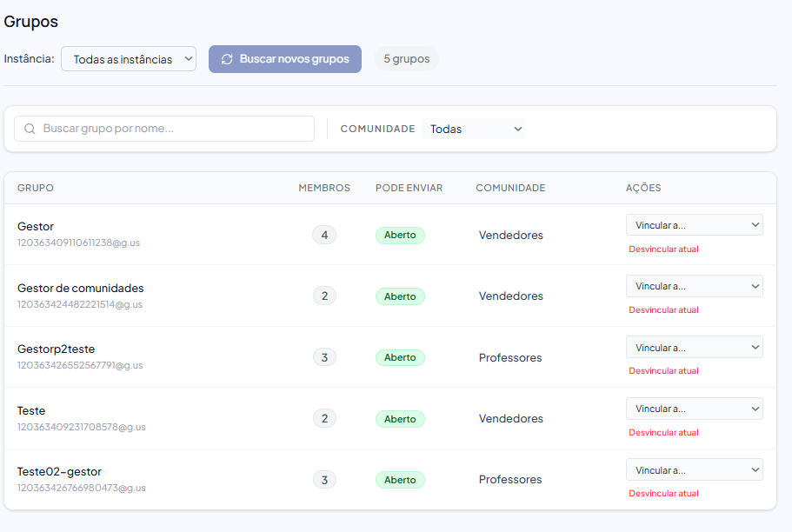Click group ID 120363424482221514@g.us
Screen dimensions: 792x532
click(80, 304)
